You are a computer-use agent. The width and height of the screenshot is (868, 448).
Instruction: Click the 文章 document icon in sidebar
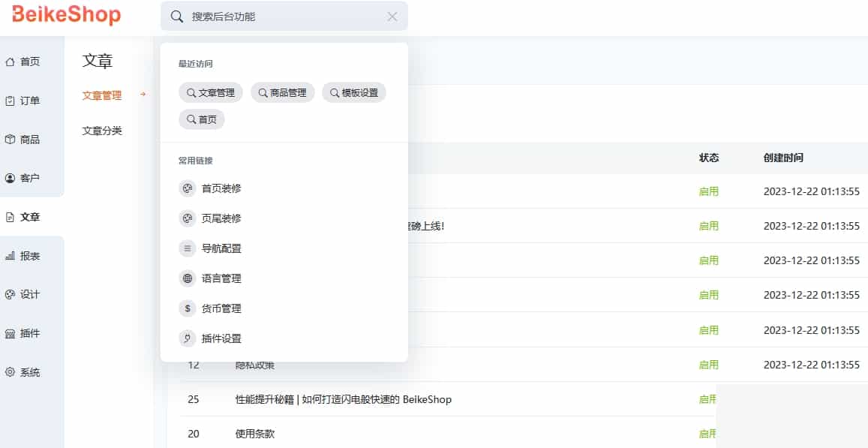[x=10, y=217]
